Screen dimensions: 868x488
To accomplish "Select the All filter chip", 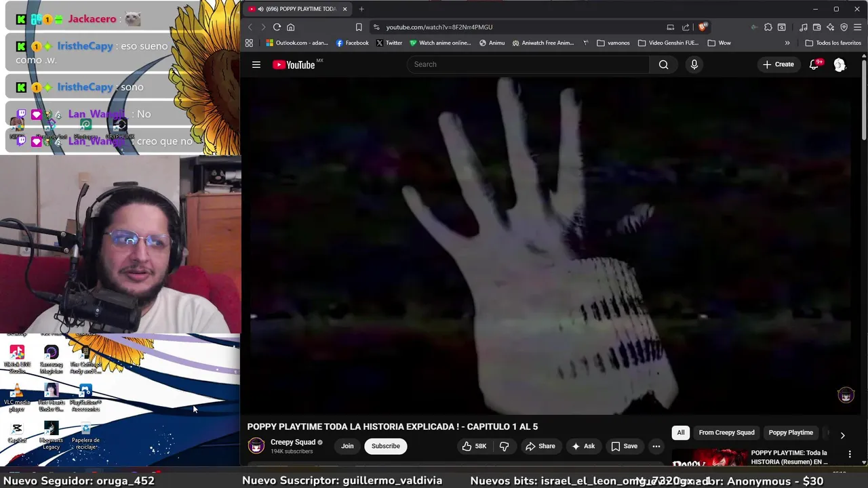I will click(681, 432).
